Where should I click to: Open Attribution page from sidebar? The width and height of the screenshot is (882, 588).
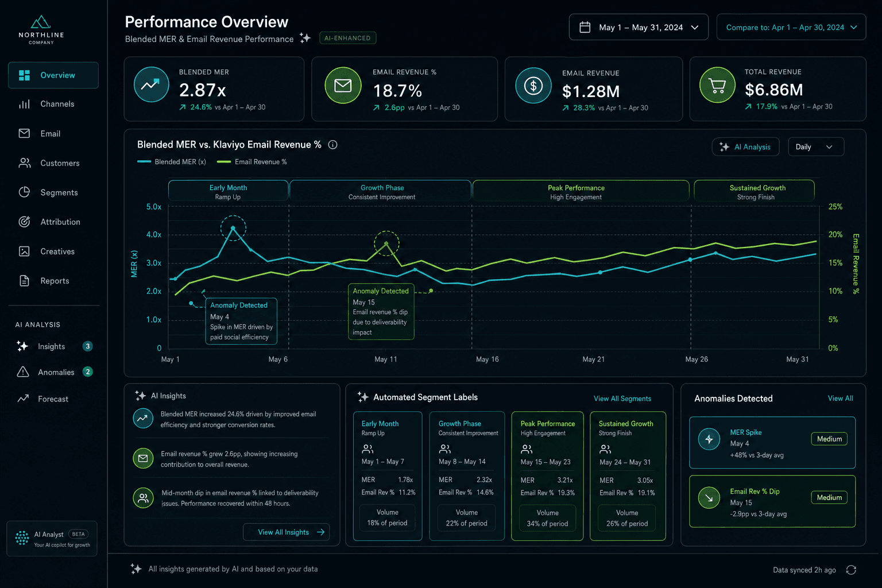tap(53, 222)
